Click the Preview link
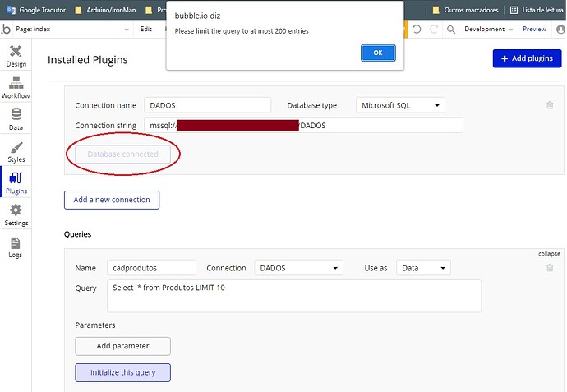The width and height of the screenshot is (567, 392). (x=534, y=29)
